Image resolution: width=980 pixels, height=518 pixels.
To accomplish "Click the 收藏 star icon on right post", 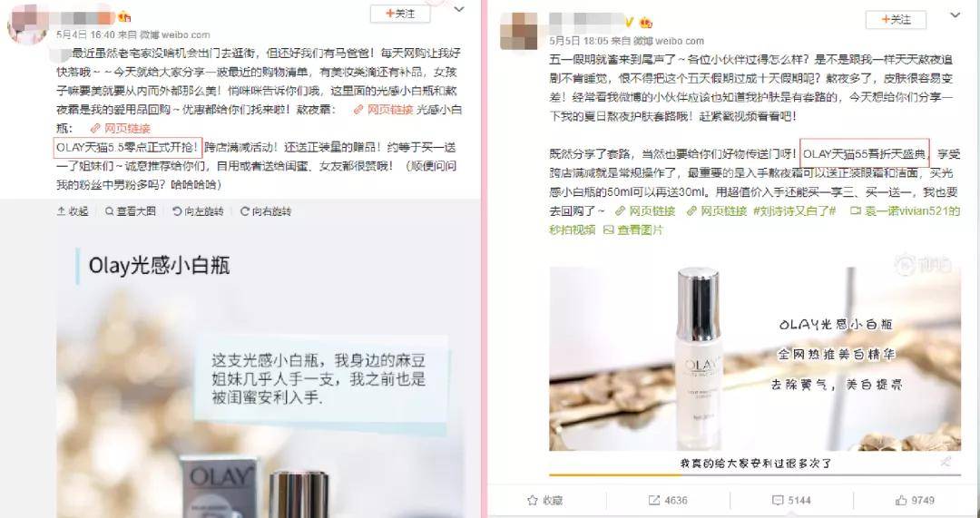I will (x=533, y=500).
